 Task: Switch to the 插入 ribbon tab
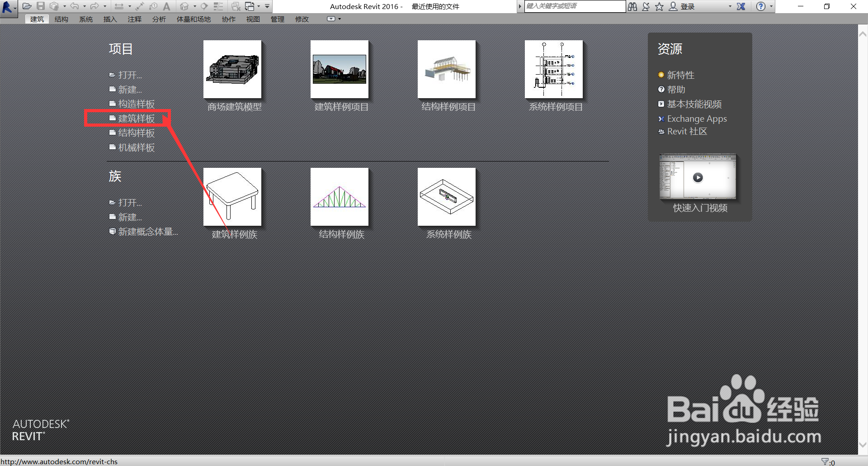click(110, 19)
